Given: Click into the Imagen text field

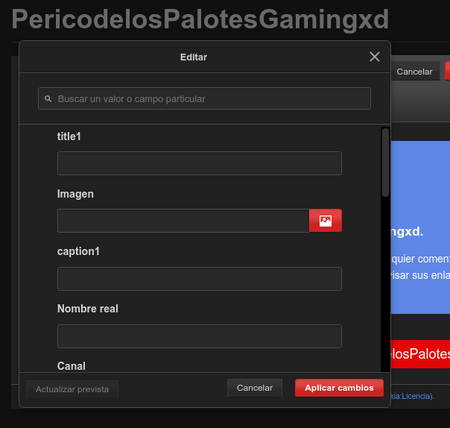Looking at the screenshot, I should click(x=183, y=221).
